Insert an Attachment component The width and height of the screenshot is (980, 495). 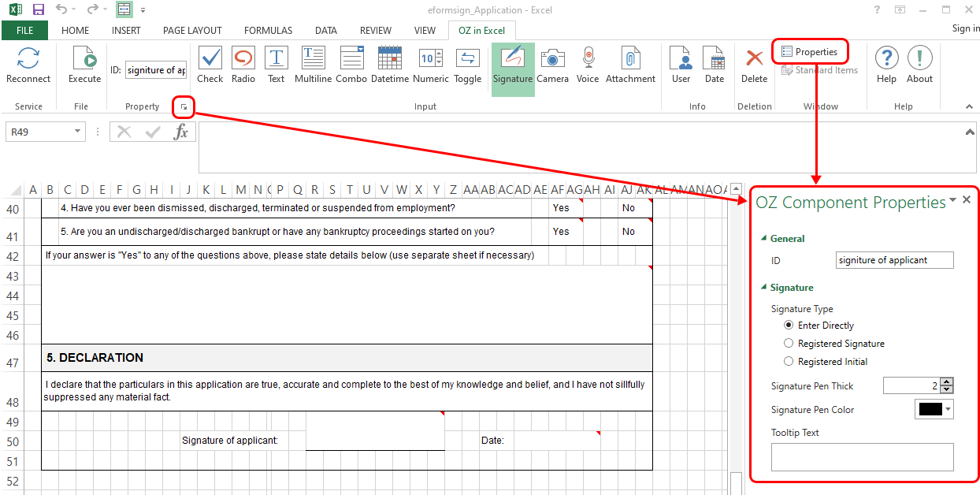[x=631, y=65]
